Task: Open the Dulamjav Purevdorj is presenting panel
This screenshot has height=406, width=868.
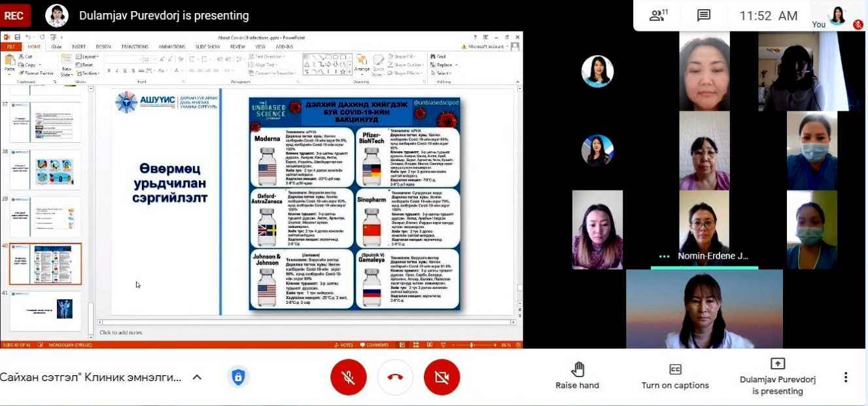Action: (x=778, y=377)
